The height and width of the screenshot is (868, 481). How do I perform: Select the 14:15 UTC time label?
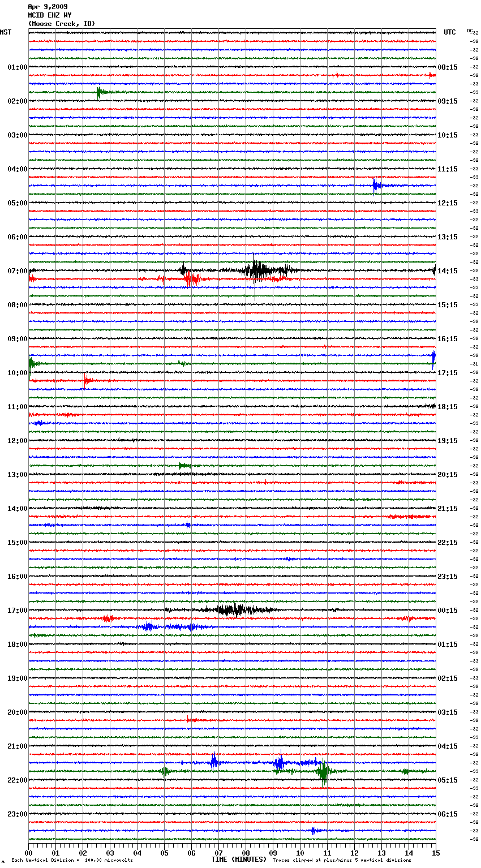point(448,271)
